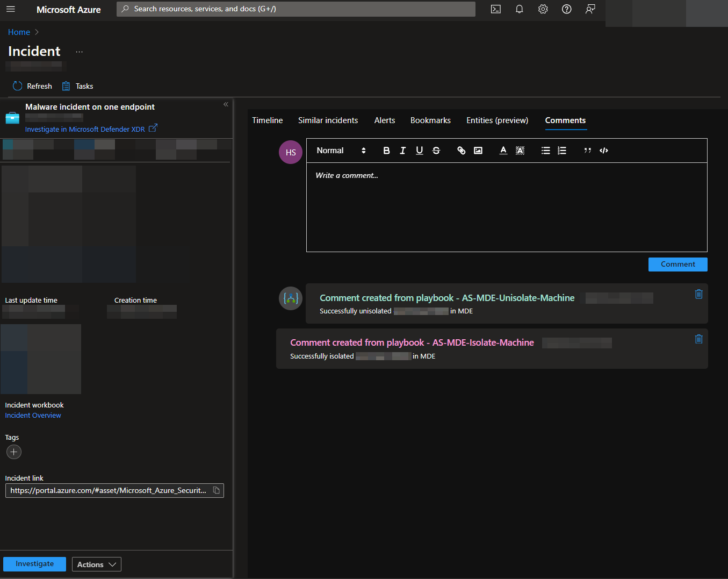This screenshot has width=728, height=579.
Task: Delete the AS-MDE-Unisolate-Machine comment
Action: 699,294
